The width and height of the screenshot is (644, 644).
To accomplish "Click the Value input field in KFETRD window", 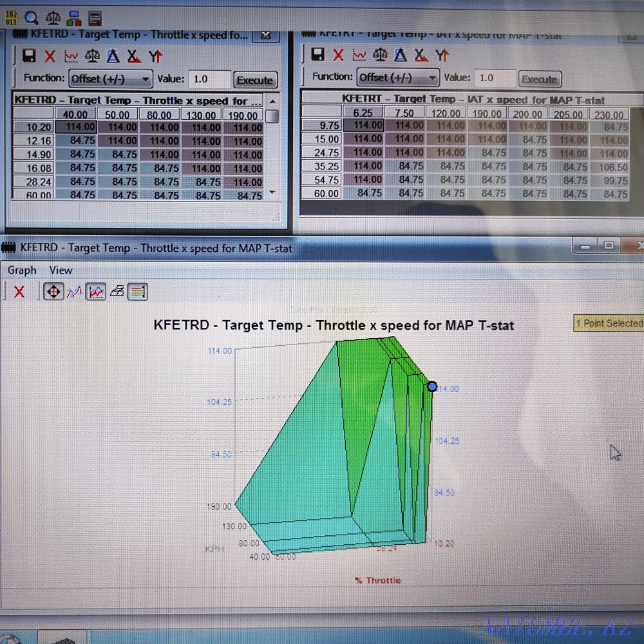I will [209, 79].
